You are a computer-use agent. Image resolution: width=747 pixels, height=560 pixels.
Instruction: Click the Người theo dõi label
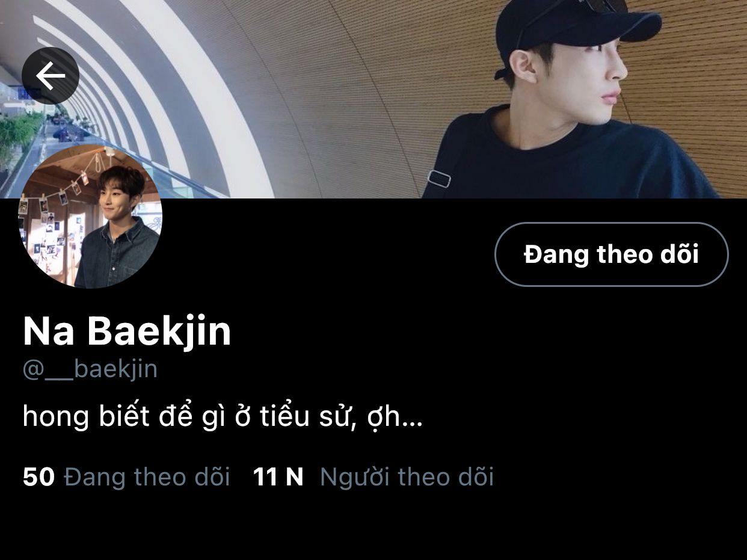[x=407, y=477]
